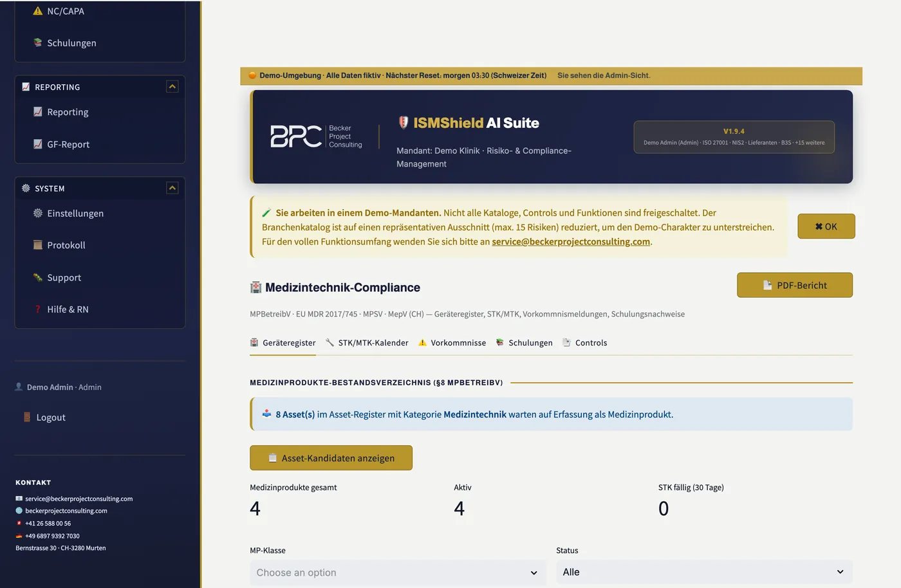This screenshot has width=901, height=588.
Task: Click the V1.9.4 version info box
Action: click(x=734, y=137)
